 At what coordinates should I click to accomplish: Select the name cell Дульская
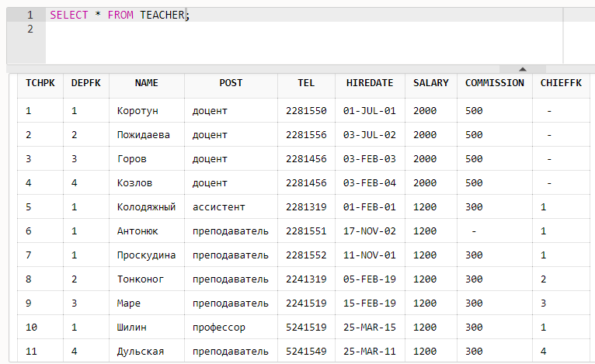coord(141,352)
